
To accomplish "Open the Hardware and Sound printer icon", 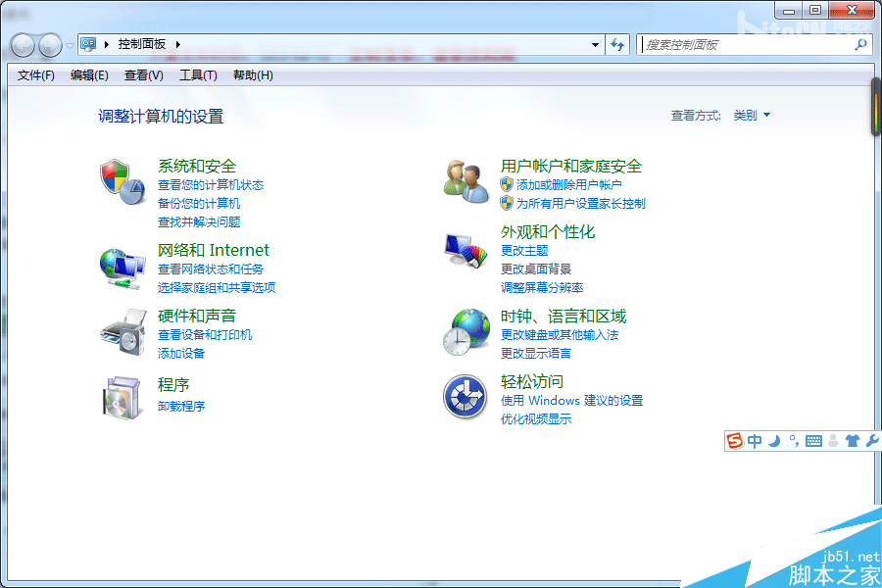I will [123, 332].
